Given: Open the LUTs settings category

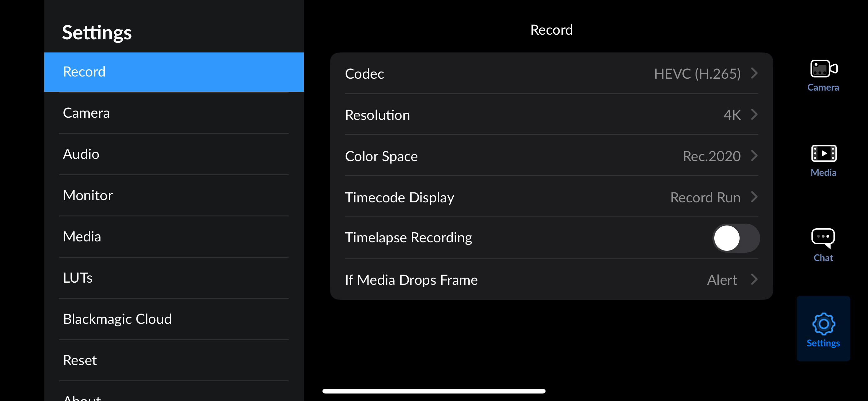Looking at the screenshot, I should click(x=173, y=278).
